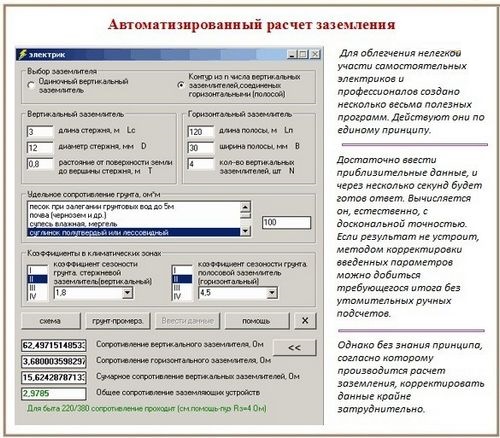The height and width of the screenshot is (438, 500).
Task: Click the lightning bolt icon in title bar
Action: click(x=23, y=54)
